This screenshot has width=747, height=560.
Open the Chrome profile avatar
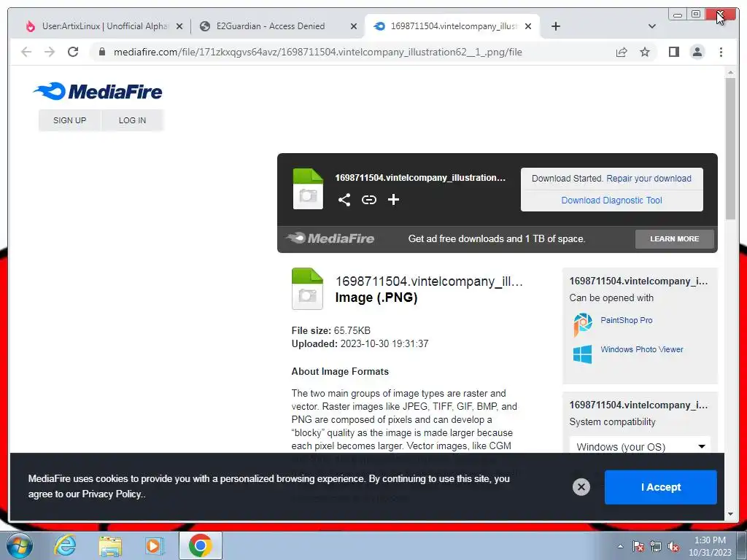(697, 52)
